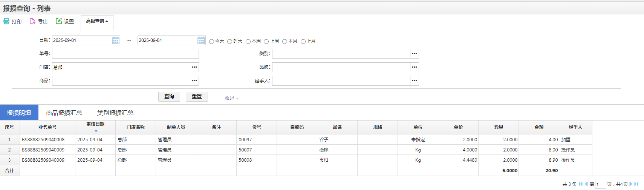Go to the next page arrow
The image size is (644, 190).
631,184
